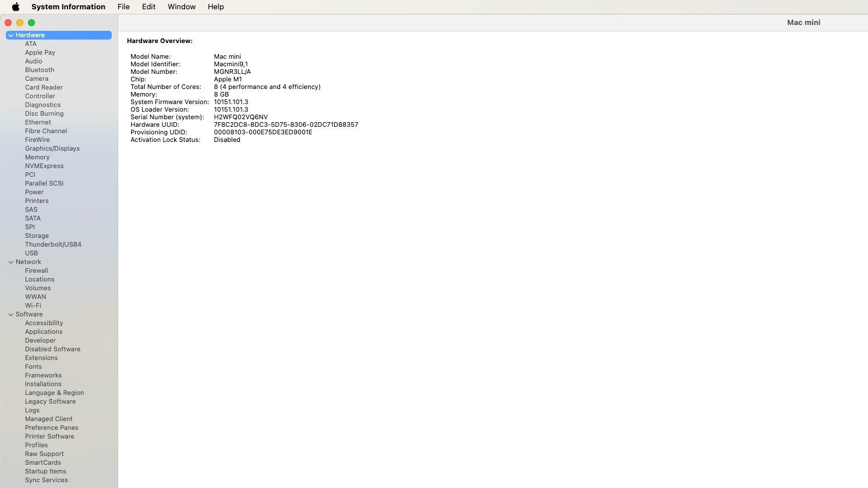Open the File menu
Screen dimensions: 868x488
123,7
